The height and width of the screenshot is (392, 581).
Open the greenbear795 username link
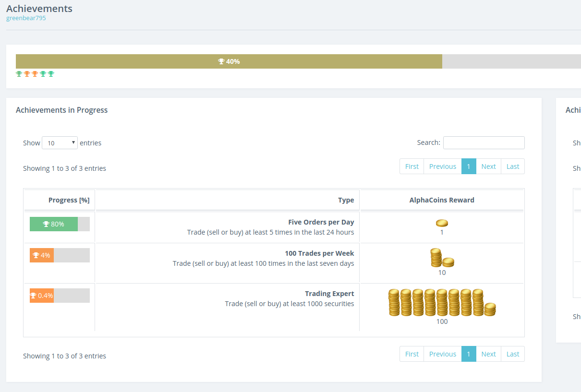(26, 18)
